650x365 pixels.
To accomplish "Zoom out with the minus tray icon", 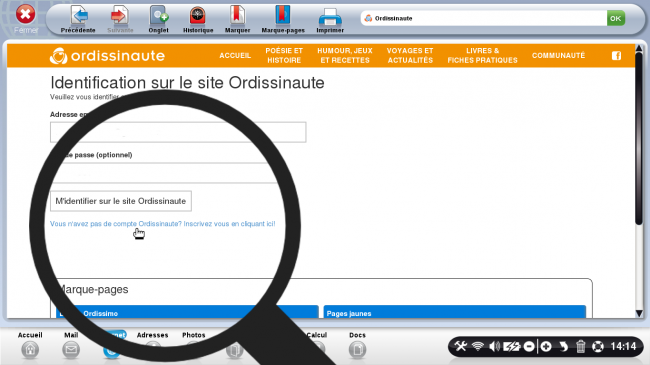I will pos(529,346).
